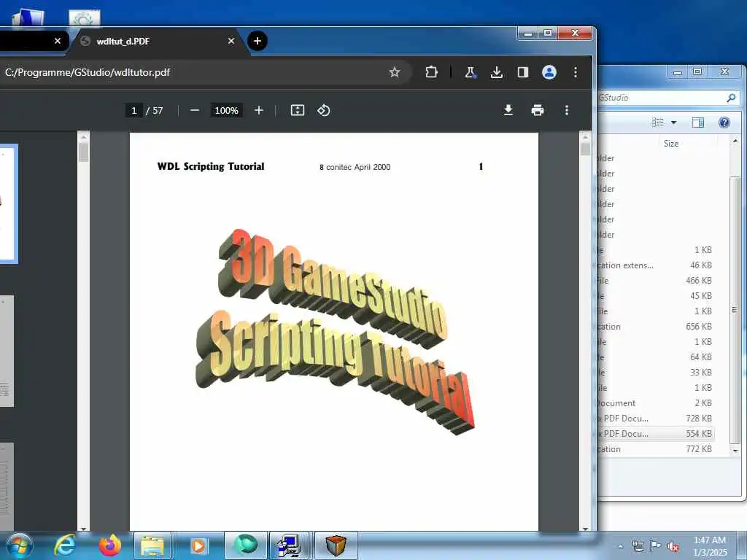The image size is (747, 560).
Task: Rotate the PDF counterclockwise
Action: (x=323, y=111)
